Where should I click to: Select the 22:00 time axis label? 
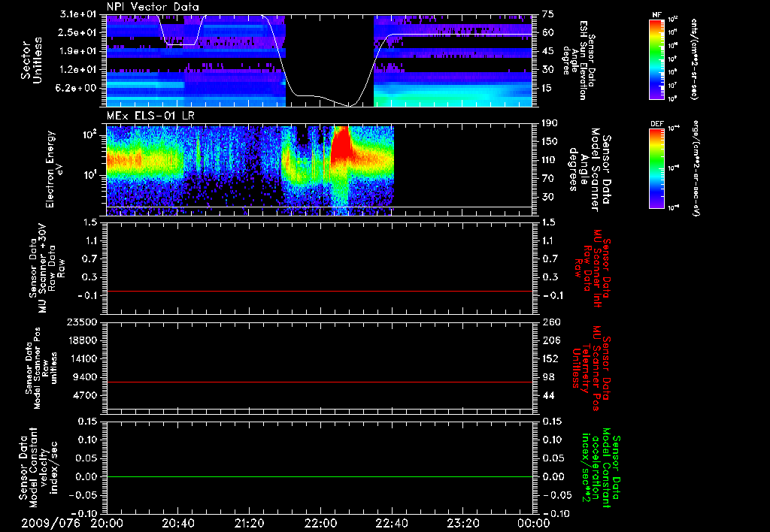coord(320,523)
